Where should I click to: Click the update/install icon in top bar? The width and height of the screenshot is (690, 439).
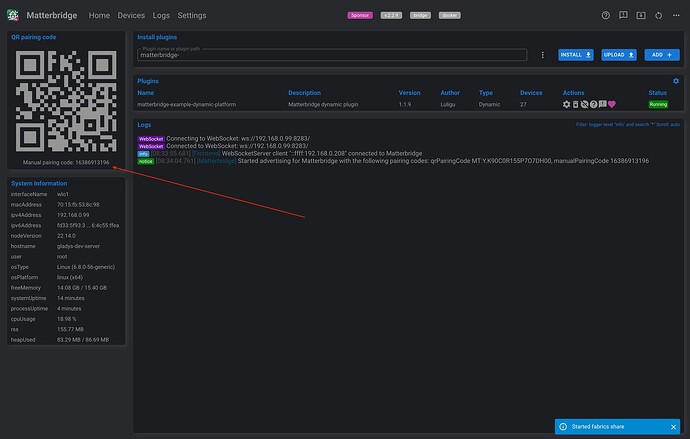(x=641, y=15)
